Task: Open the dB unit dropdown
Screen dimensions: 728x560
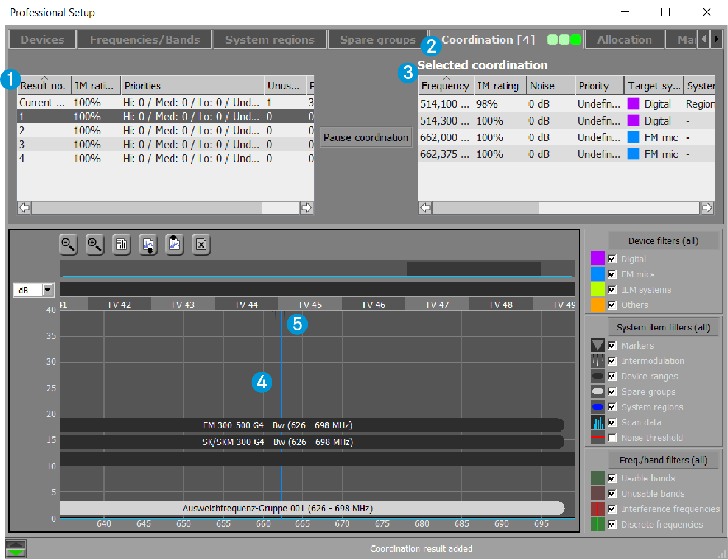Action: (x=48, y=290)
